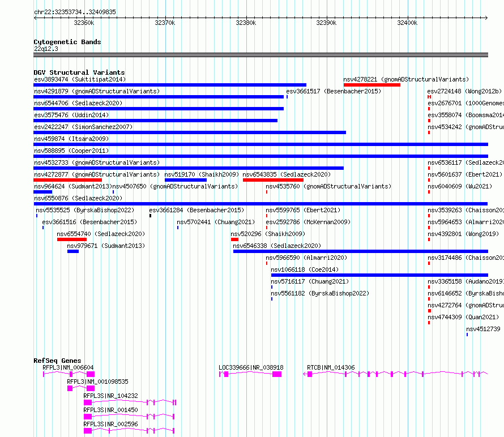Select the blue nsv1066118 (Coe2014) bar

[x=379, y=275]
